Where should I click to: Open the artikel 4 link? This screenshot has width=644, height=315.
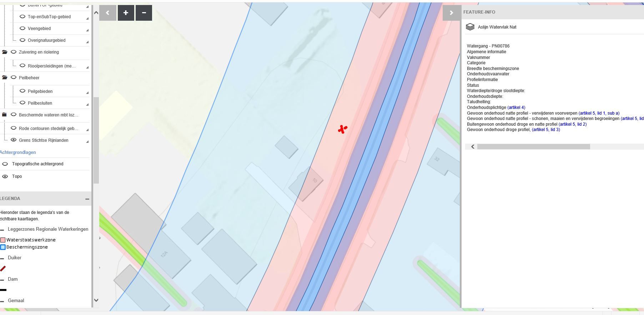(516, 107)
